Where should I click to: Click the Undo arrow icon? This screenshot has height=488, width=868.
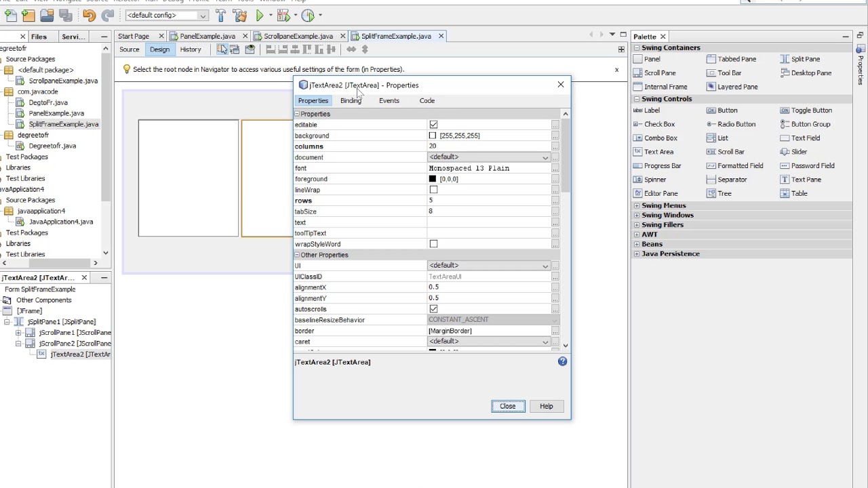pyautogui.click(x=90, y=15)
